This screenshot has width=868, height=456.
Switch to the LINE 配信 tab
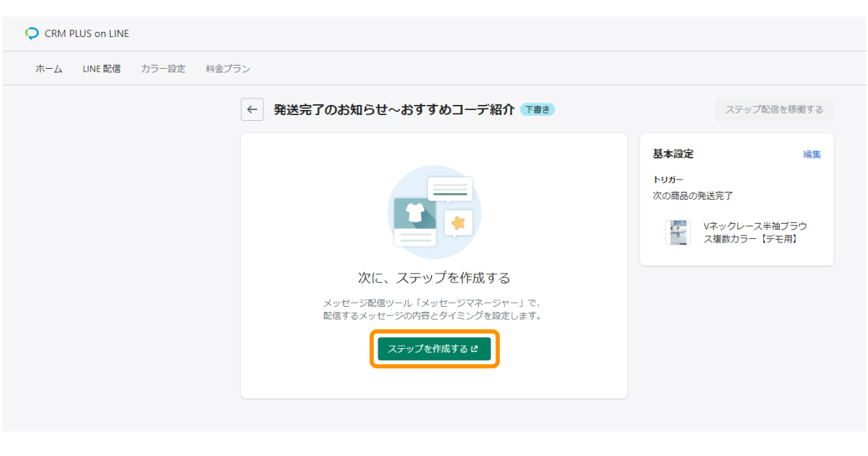tap(101, 69)
